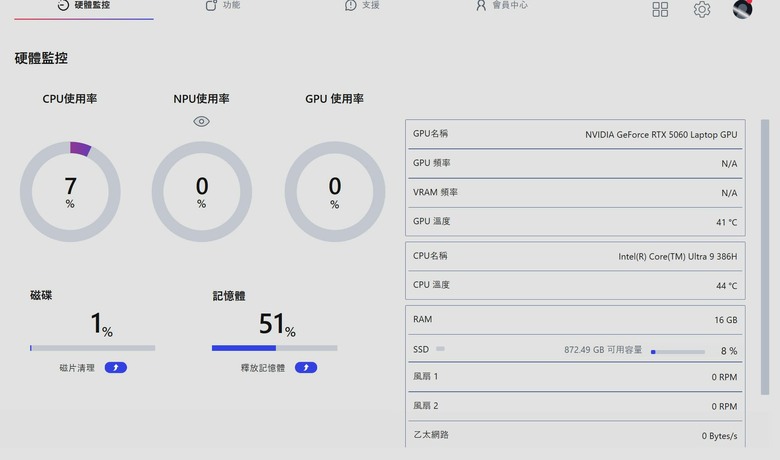Click the '1%' disk usage figure

101,324
